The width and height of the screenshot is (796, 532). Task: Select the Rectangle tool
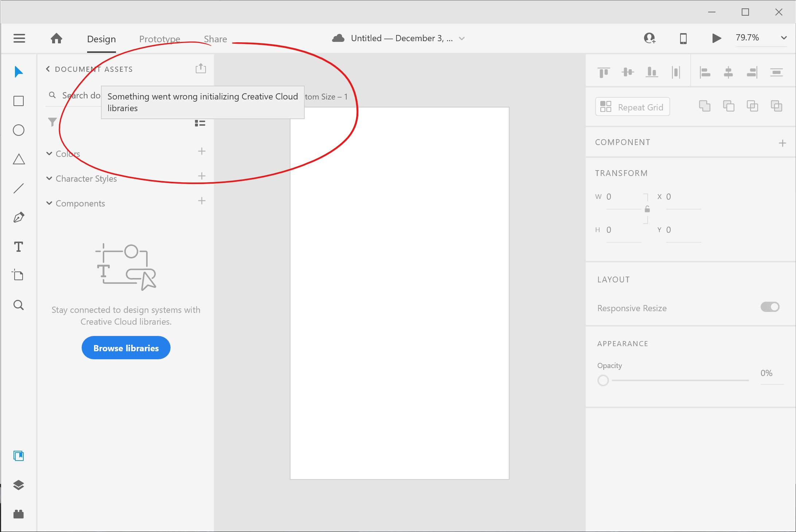point(18,101)
